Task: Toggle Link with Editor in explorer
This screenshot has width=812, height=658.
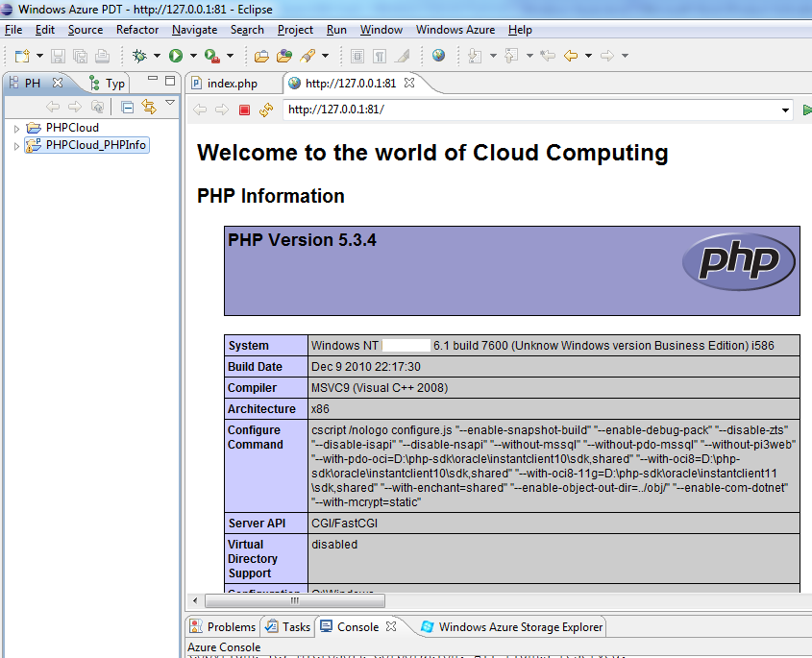Action: point(149,108)
